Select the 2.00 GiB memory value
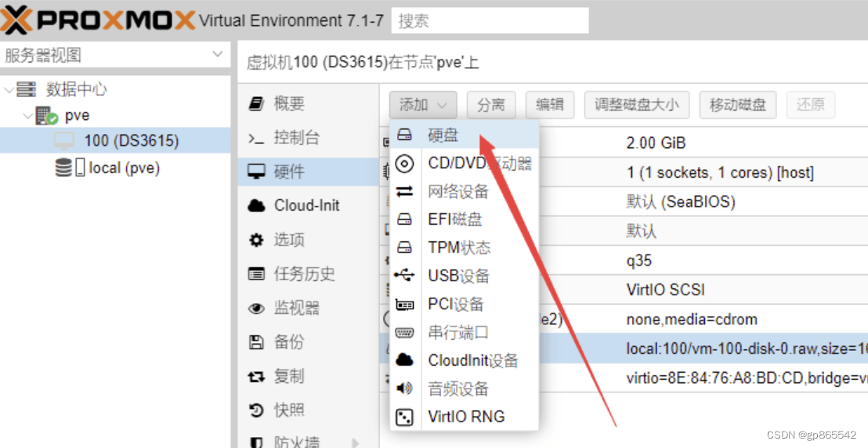Image resolution: width=868 pixels, height=448 pixels. pyautogui.click(x=656, y=143)
